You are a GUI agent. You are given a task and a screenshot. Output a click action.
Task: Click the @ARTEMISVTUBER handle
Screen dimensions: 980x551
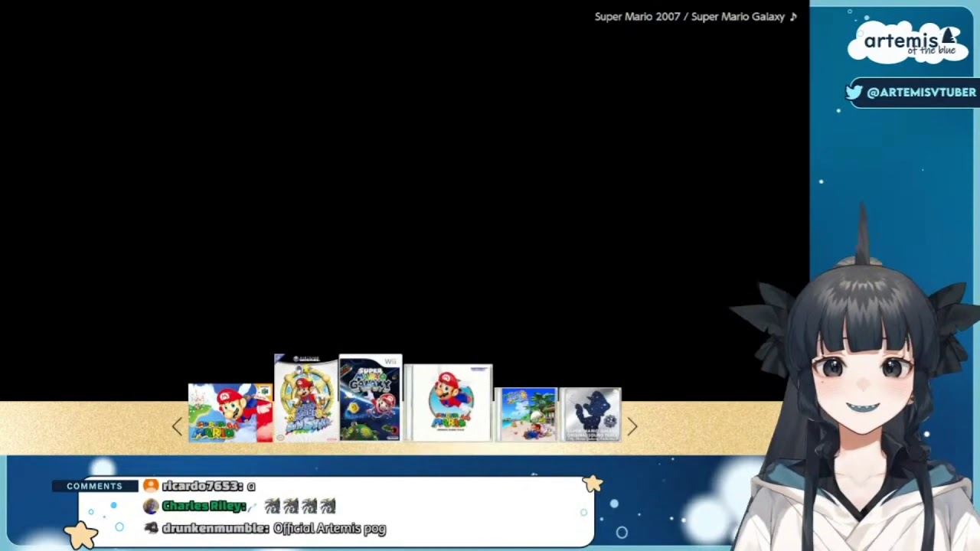coord(921,93)
